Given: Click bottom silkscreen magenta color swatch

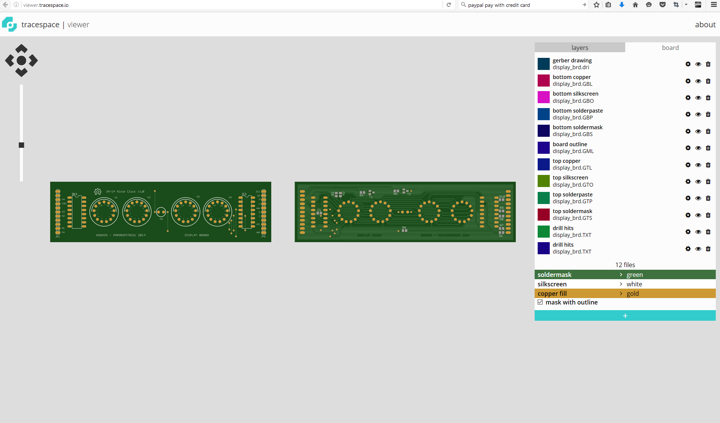Looking at the screenshot, I should pos(544,97).
